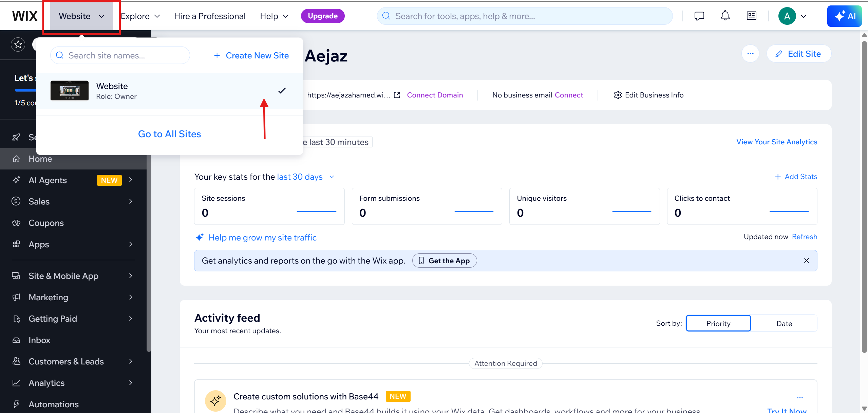Expand the Explore menu

(140, 16)
